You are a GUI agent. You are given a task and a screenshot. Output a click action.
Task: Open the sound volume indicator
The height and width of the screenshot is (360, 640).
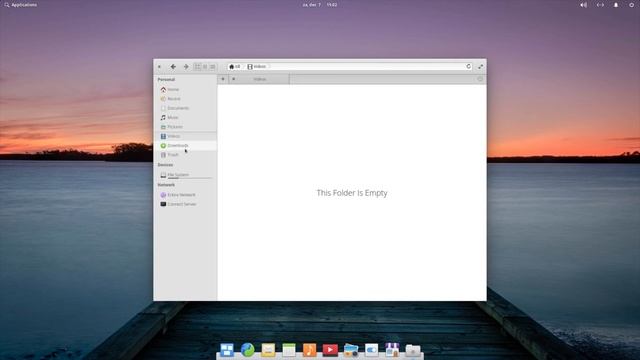coord(584,5)
